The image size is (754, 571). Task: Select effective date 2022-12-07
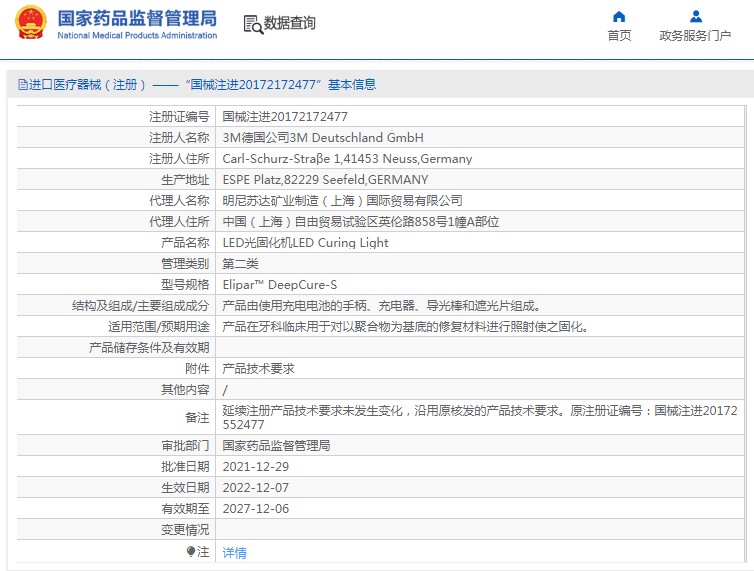click(x=255, y=488)
